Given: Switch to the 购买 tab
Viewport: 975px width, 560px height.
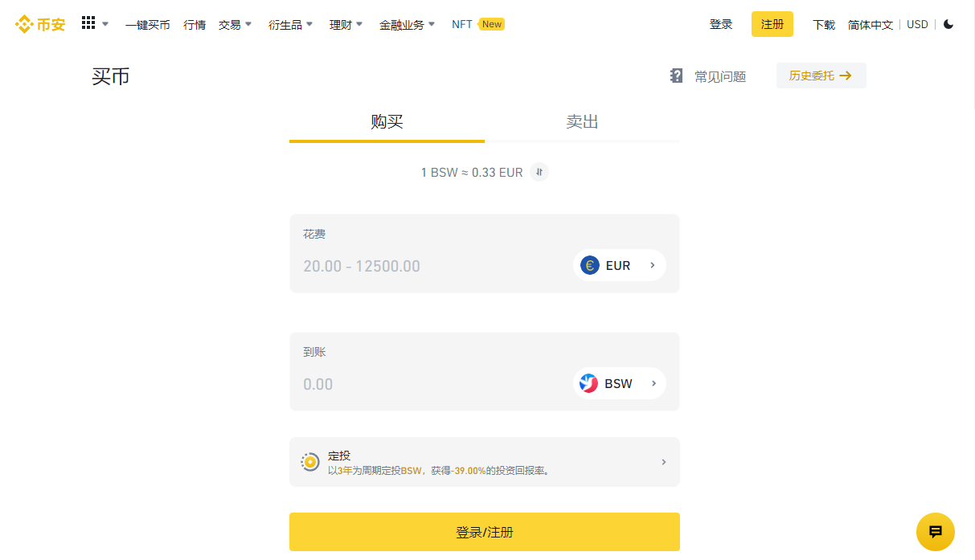Looking at the screenshot, I should coord(387,122).
